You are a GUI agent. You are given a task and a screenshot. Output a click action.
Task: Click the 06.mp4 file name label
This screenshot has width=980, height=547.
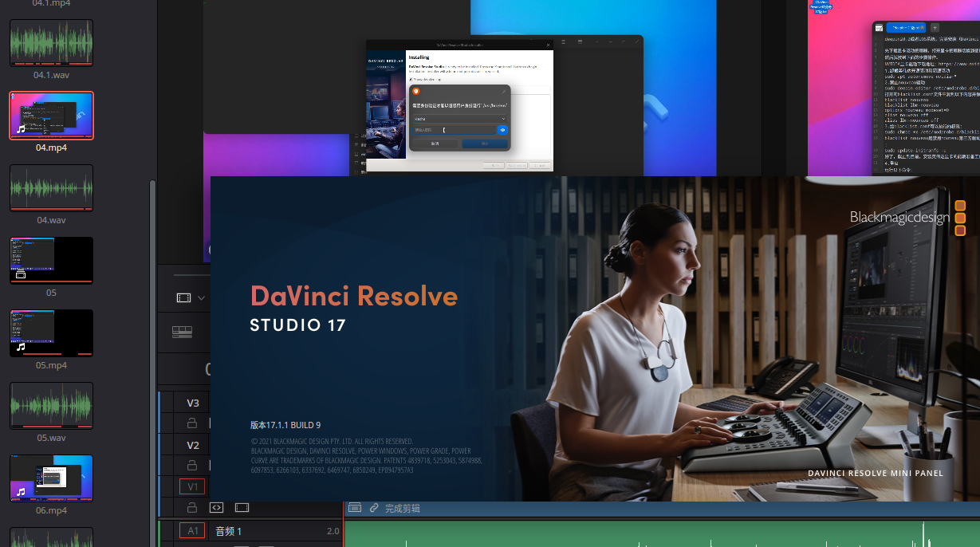(x=51, y=510)
